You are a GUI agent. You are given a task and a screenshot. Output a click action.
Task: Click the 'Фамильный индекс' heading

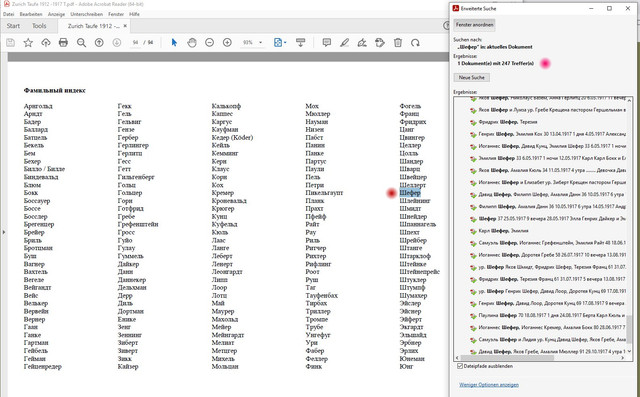tap(55, 91)
